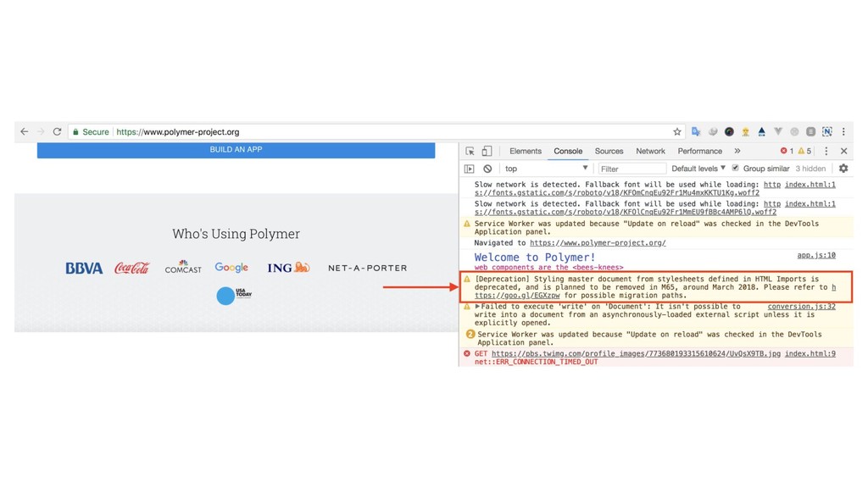Click net::ERR_CONNECTION_TIMED_OUT error text

click(536, 362)
